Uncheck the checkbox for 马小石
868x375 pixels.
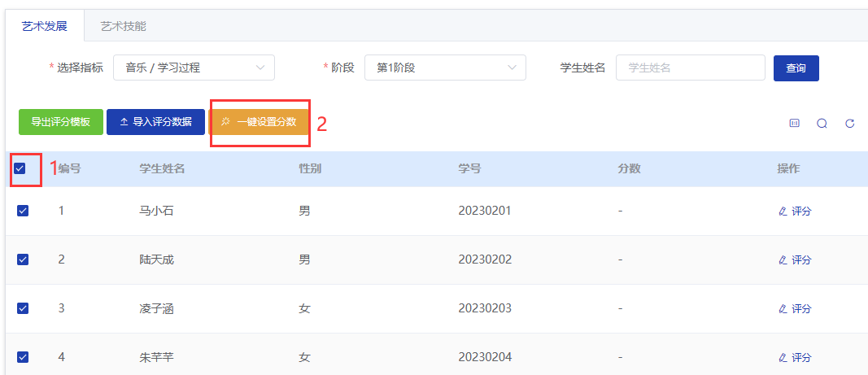[23, 211]
